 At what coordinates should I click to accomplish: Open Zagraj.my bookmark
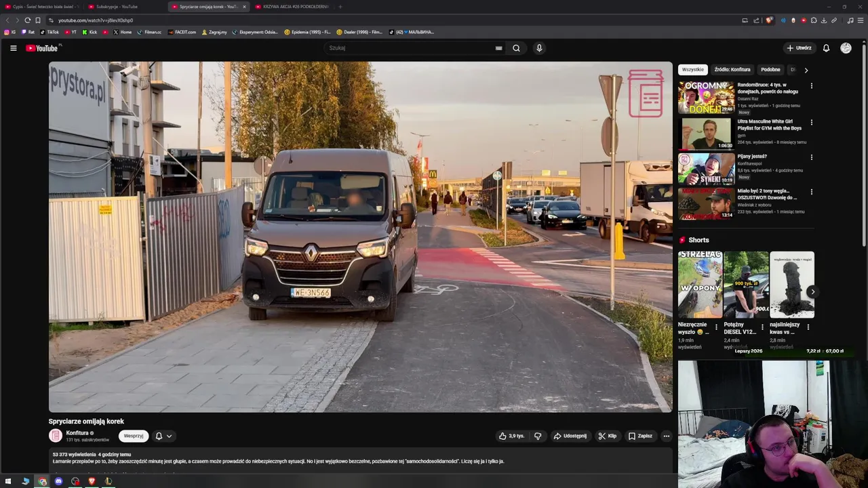click(214, 32)
